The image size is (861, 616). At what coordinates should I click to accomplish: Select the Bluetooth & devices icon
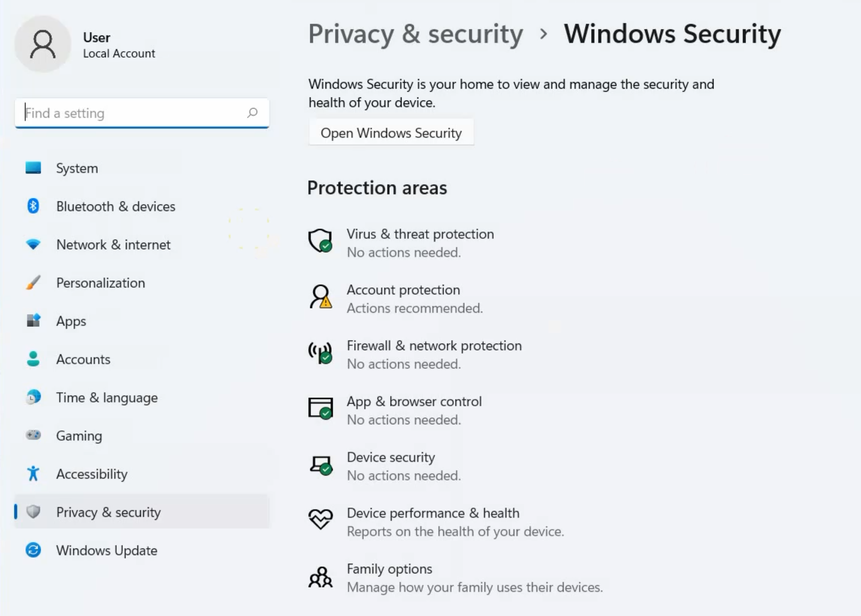click(x=32, y=206)
